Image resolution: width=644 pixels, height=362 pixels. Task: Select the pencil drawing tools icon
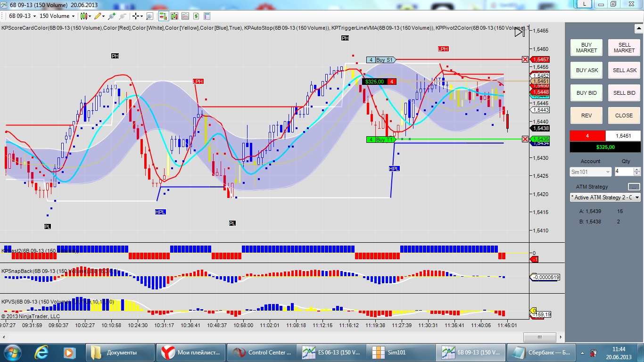click(98, 16)
